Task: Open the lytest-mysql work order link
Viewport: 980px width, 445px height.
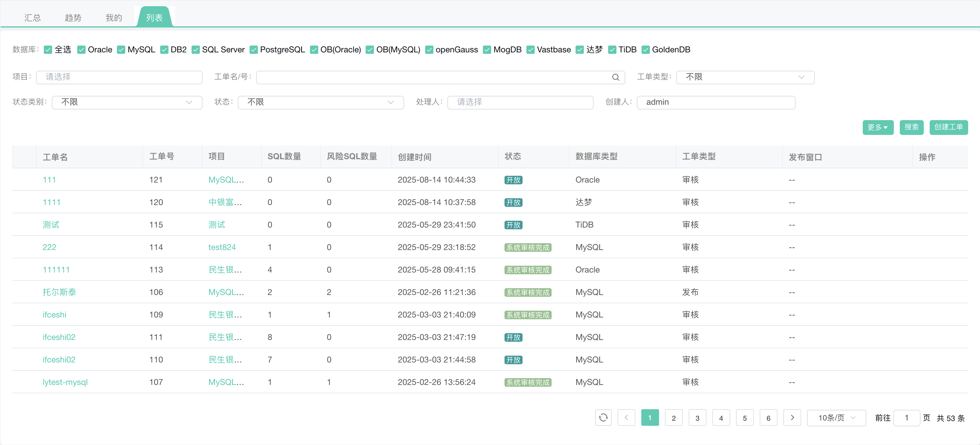Action: [65, 382]
